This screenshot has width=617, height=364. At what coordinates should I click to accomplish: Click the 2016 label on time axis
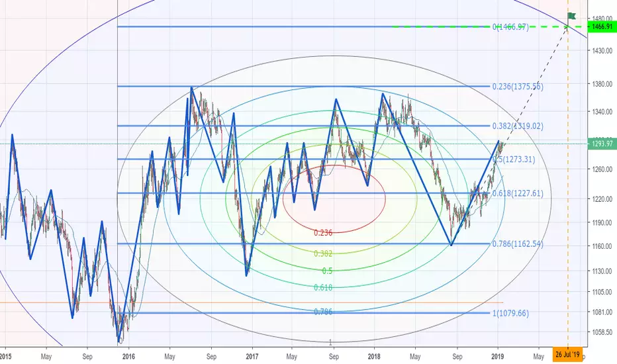coord(128,357)
